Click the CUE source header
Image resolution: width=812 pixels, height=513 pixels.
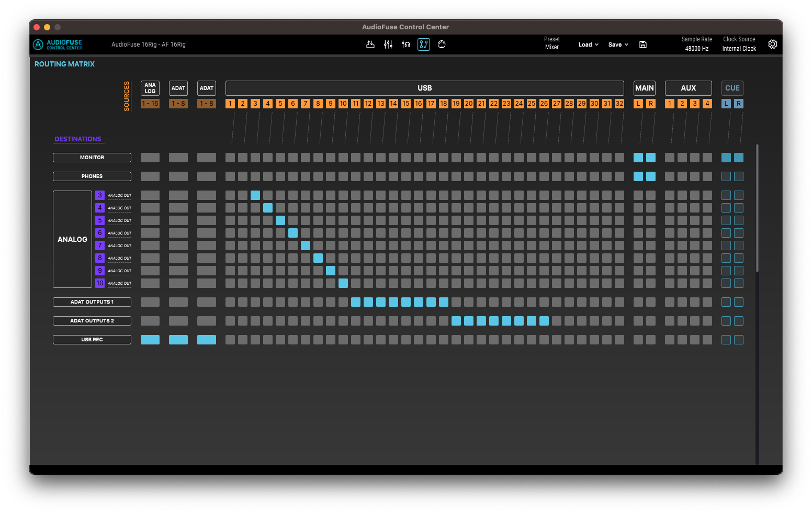[x=732, y=88]
